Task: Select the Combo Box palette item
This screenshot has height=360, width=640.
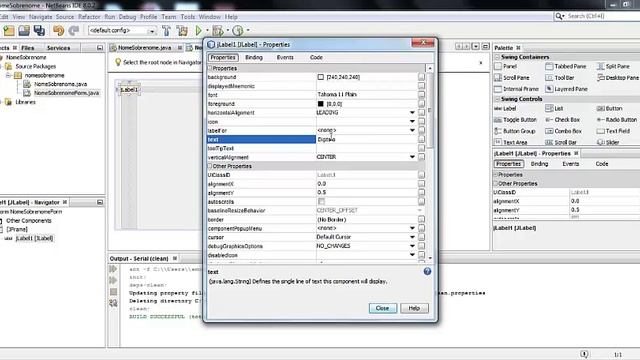Action: [563, 131]
